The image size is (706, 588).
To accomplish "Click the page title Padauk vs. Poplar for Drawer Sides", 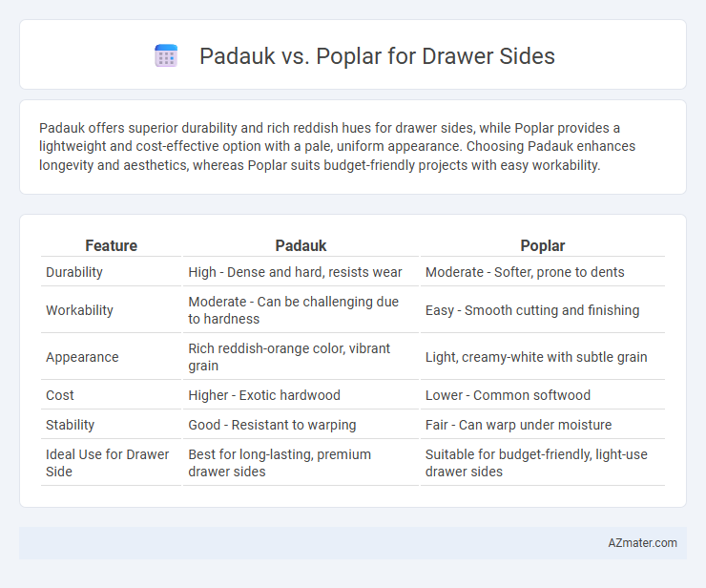I will (x=377, y=56).
